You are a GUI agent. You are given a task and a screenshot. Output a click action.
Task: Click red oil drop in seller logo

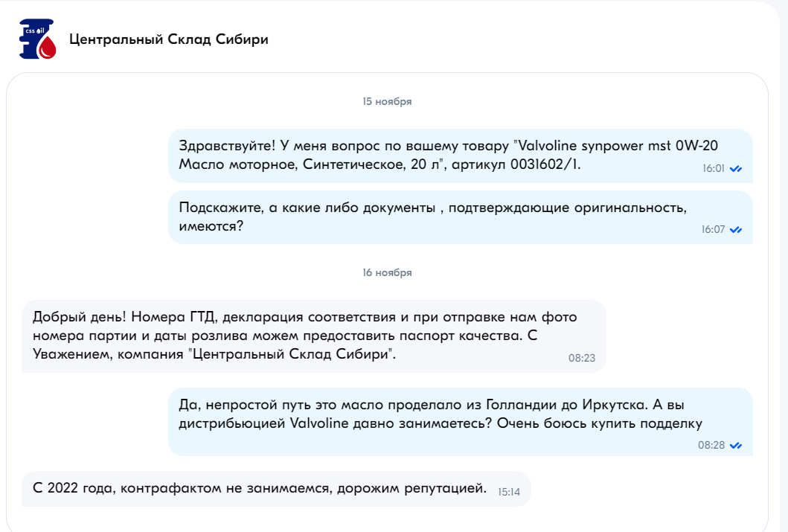coord(48,49)
